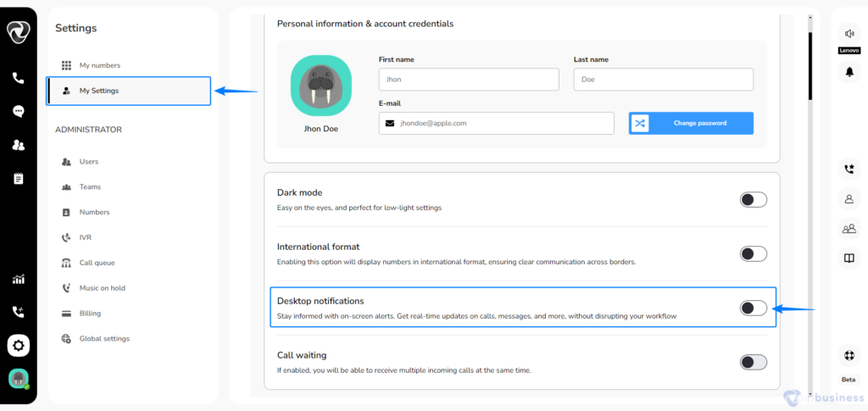
Task: Click the book icon in right panel
Action: tap(849, 258)
